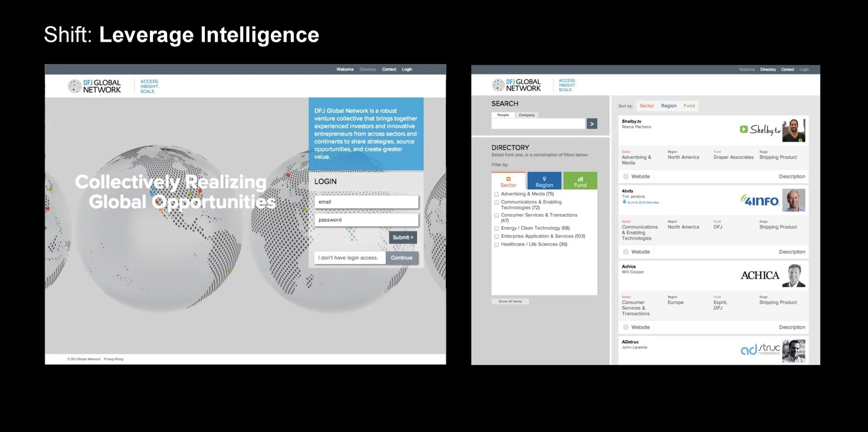Enable Energy / Clean Technology checkbox
Screen dimensions: 868x432
point(496,229)
